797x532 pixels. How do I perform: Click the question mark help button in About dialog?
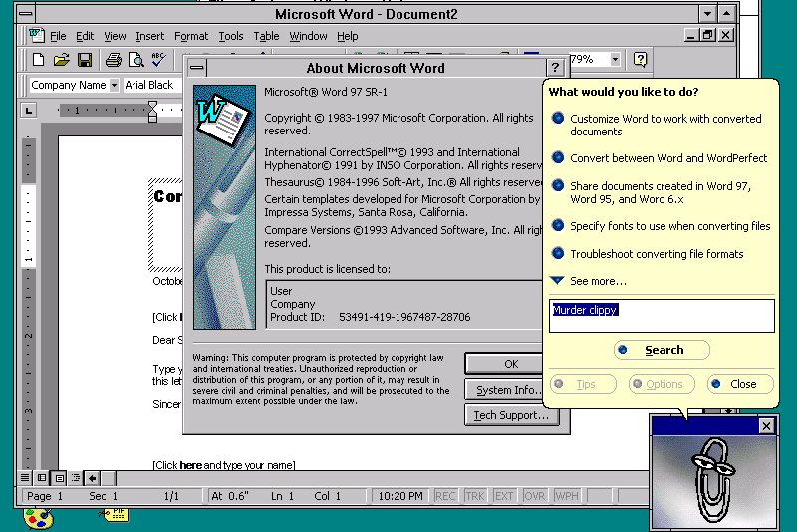tap(555, 68)
